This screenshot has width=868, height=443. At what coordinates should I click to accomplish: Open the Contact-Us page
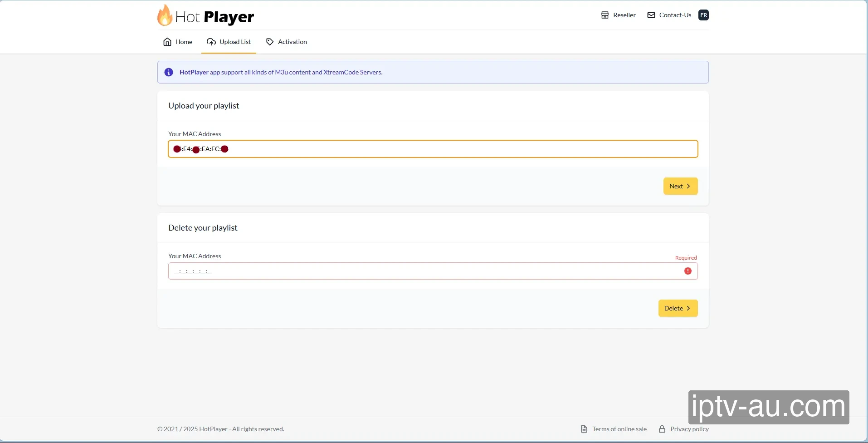(669, 15)
